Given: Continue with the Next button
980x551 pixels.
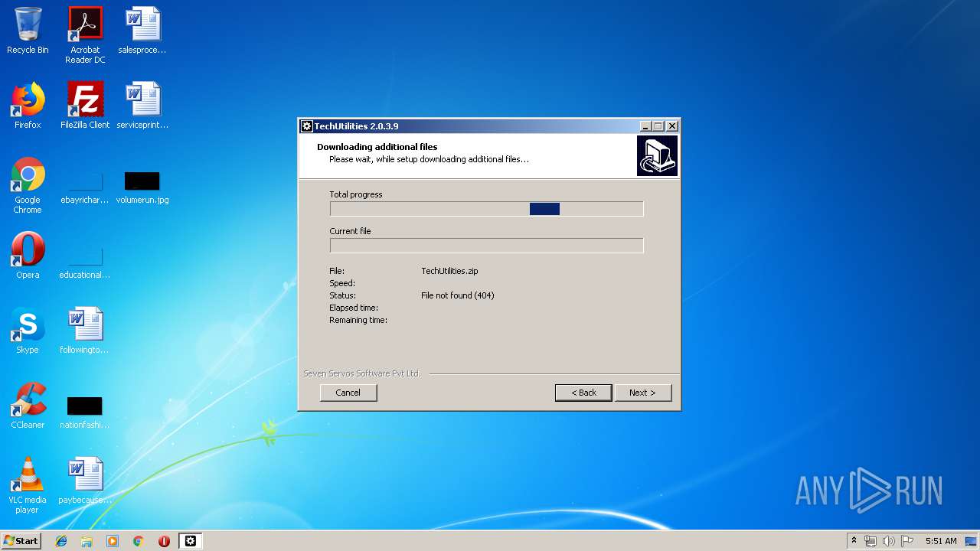Looking at the screenshot, I should coord(643,393).
